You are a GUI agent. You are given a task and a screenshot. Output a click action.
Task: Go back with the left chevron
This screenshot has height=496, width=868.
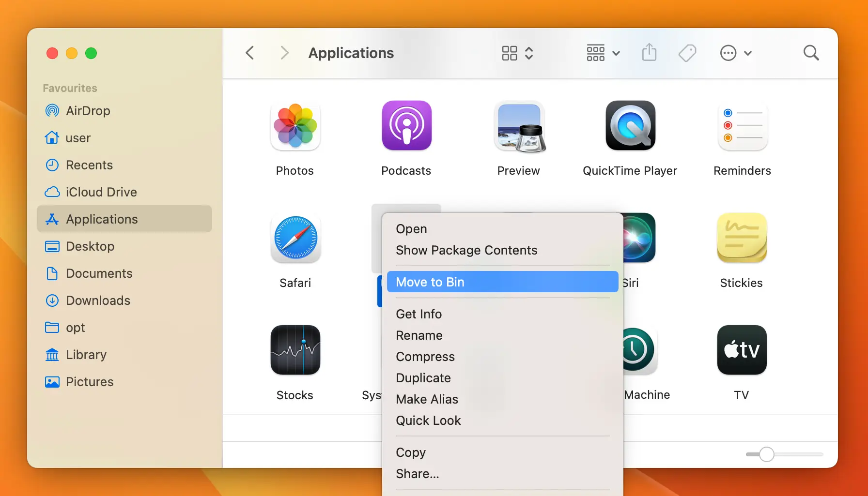tap(250, 53)
